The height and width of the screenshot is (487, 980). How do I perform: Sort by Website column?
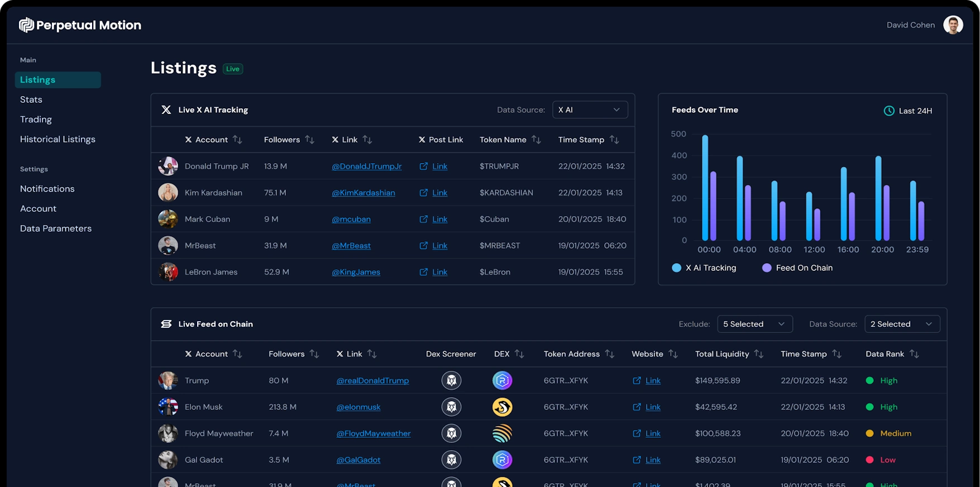point(673,354)
